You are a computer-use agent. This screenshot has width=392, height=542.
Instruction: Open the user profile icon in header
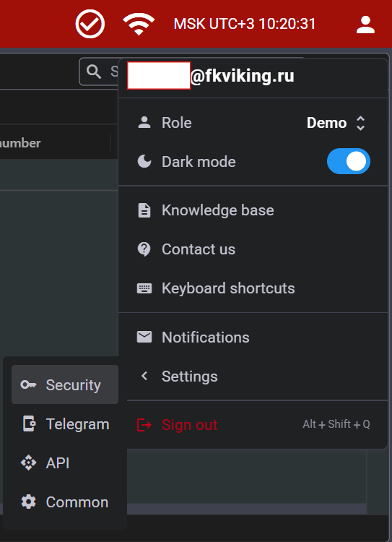365,25
